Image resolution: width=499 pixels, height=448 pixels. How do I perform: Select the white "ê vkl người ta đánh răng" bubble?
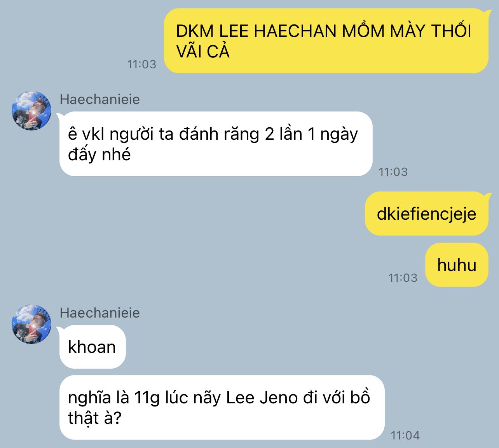(x=216, y=144)
